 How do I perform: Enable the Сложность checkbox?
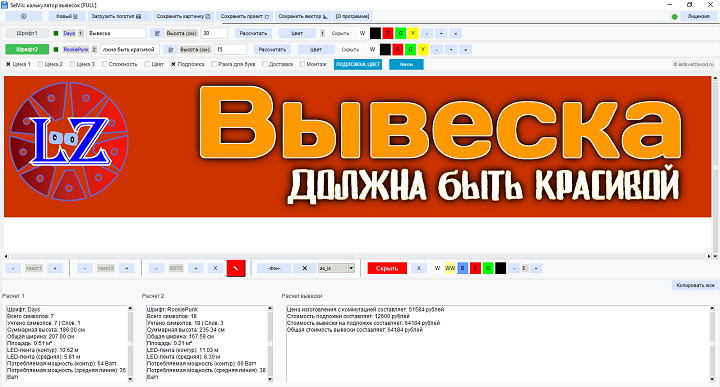point(104,64)
